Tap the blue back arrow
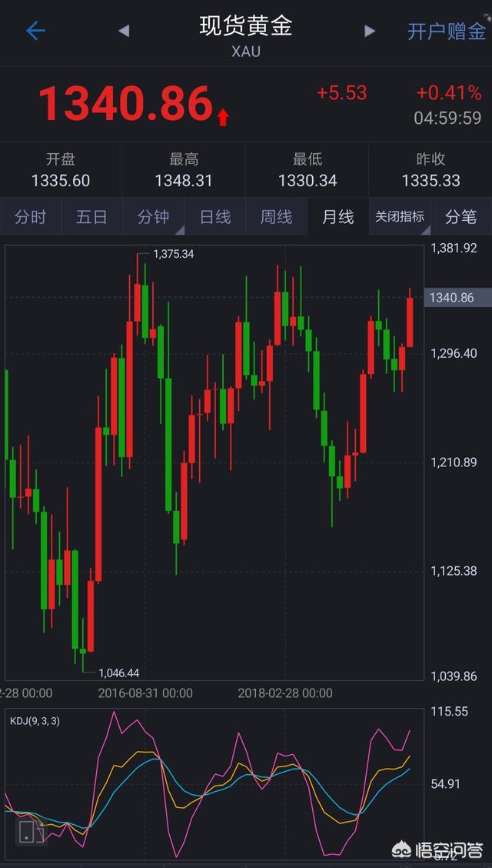 click(x=35, y=31)
